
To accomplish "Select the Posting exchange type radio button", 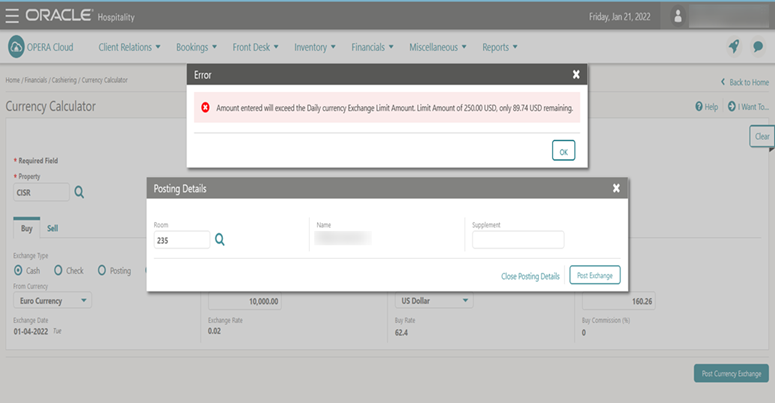I will (101, 270).
